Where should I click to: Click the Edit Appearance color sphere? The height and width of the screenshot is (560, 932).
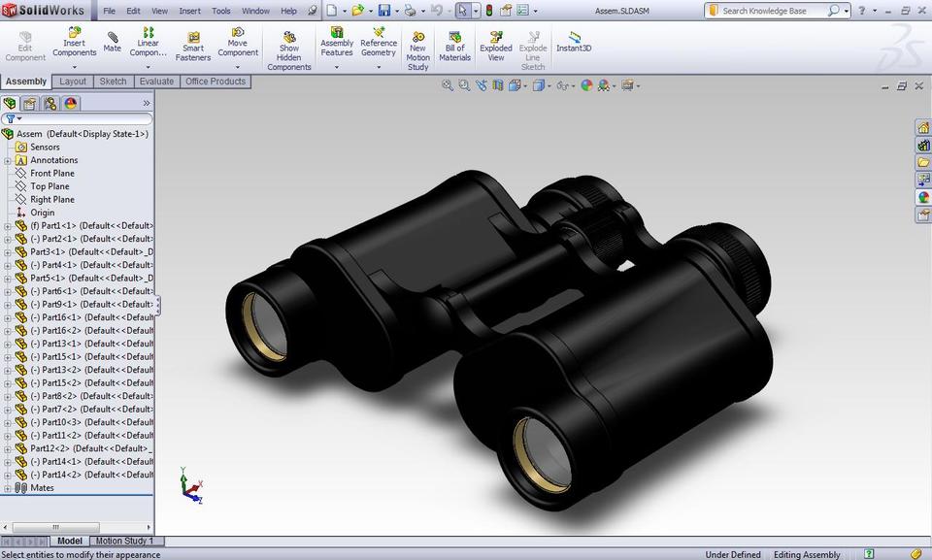[585, 85]
